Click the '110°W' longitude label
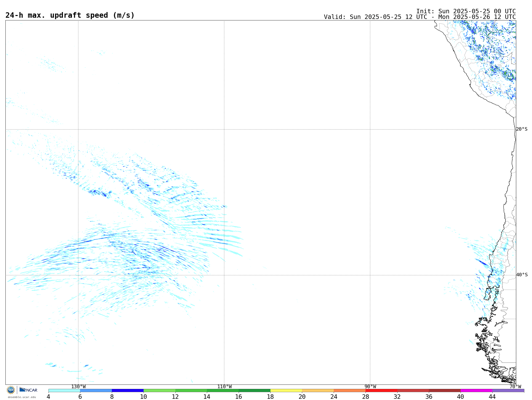 224,387
